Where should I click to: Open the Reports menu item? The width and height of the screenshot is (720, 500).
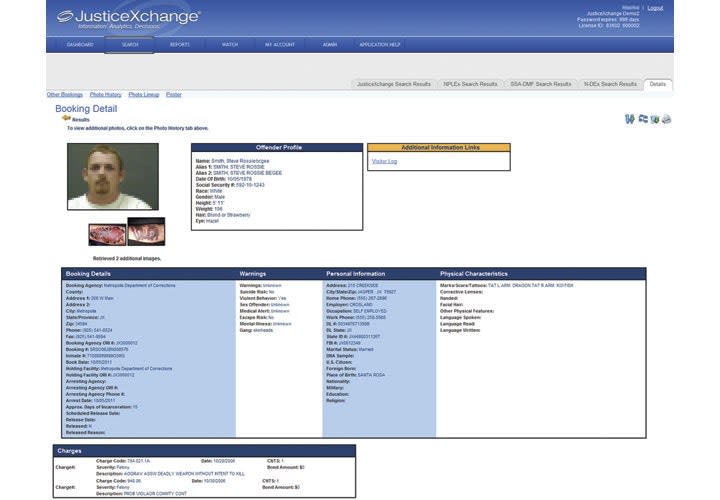(180, 45)
